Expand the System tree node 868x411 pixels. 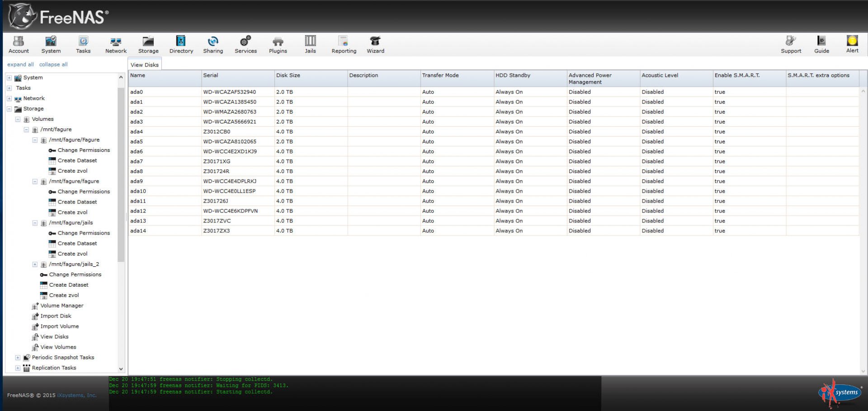(9, 78)
